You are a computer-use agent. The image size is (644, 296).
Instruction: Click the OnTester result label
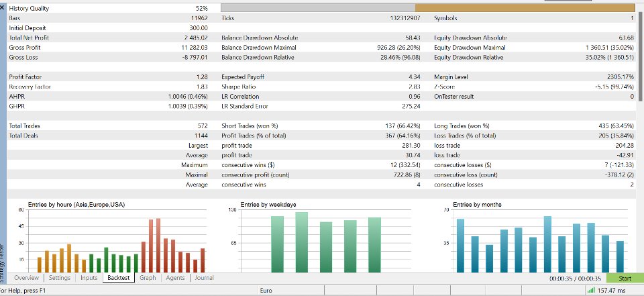[x=454, y=97]
